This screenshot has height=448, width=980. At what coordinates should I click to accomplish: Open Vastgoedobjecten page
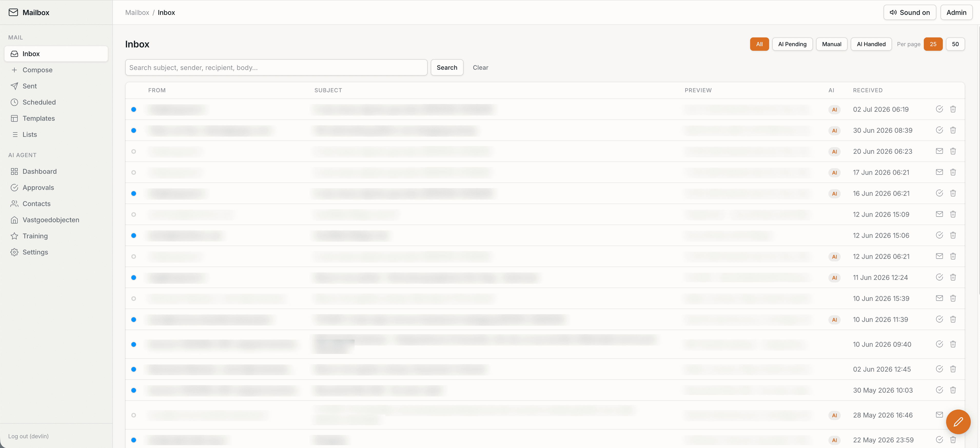point(56,220)
